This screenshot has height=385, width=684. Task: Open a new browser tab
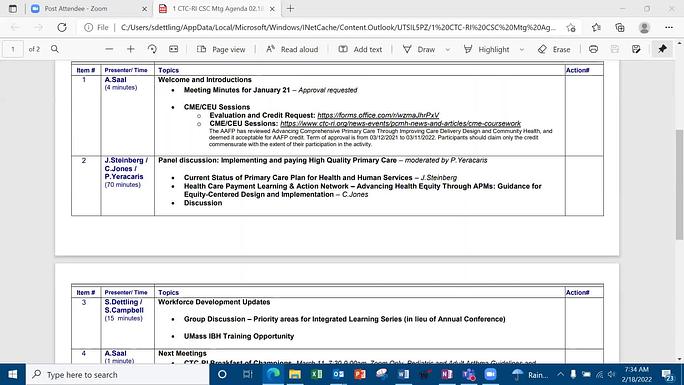click(x=290, y=9)
